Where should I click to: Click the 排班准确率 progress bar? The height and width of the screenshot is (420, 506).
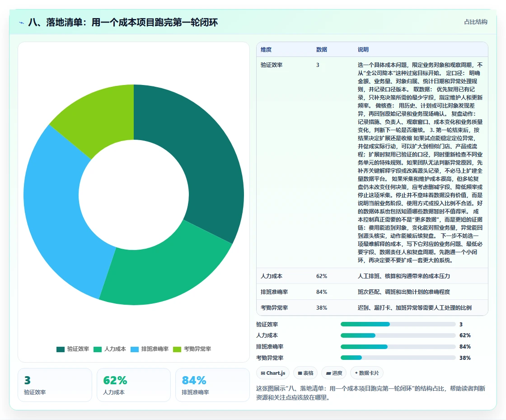pyautogui.click(x=398, y=347)
